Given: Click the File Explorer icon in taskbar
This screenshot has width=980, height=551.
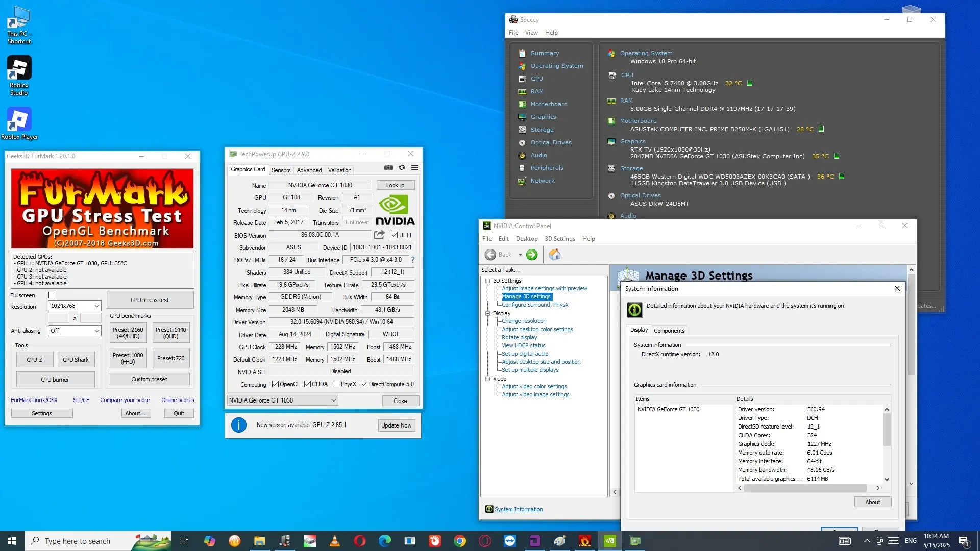Looking at the screenshot, I should pyautogui.click(x=260, y=541).
